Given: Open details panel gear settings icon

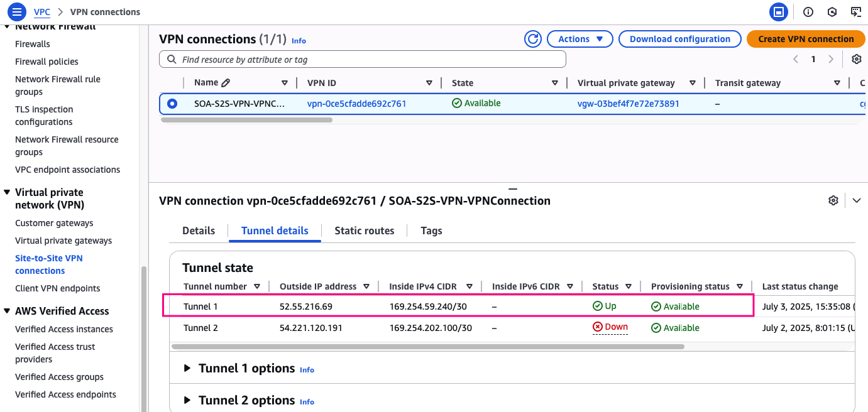Looking at the screenshot, I should [833, 200].
